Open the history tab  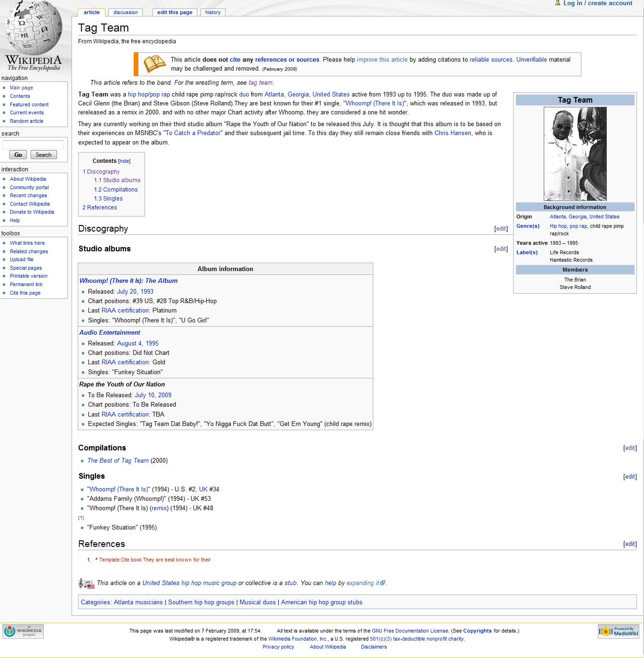tap(213, 12)
